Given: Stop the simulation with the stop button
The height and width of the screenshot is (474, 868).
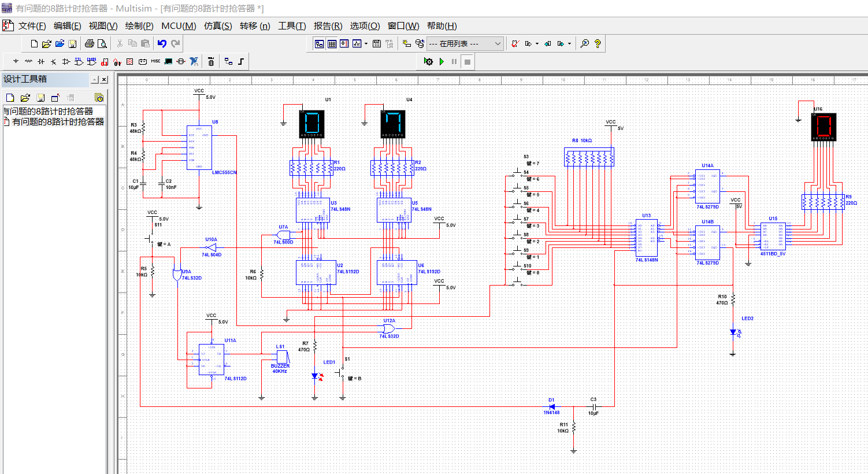Looking at the screenshot, I should 468,61.
